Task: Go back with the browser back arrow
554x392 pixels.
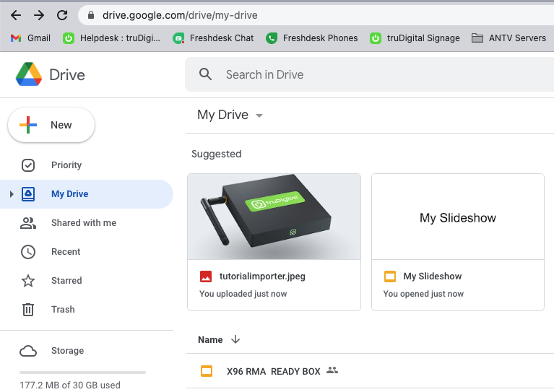Action: 16,15
